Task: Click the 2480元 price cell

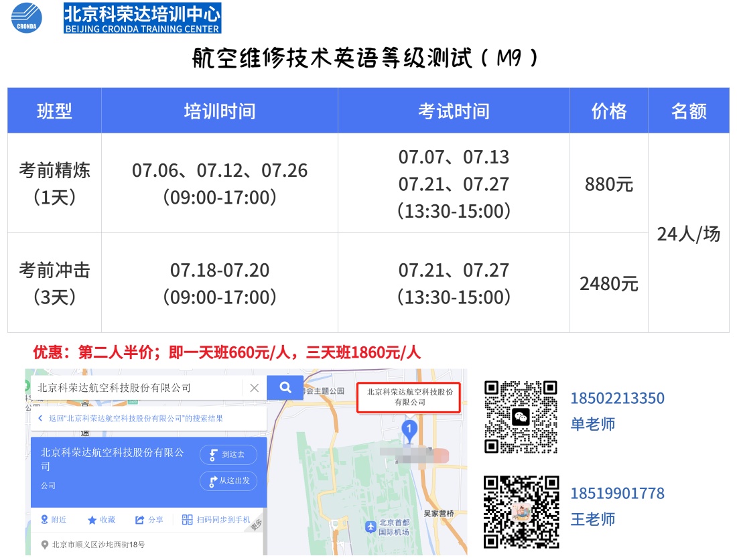Action: click(608, 283)
